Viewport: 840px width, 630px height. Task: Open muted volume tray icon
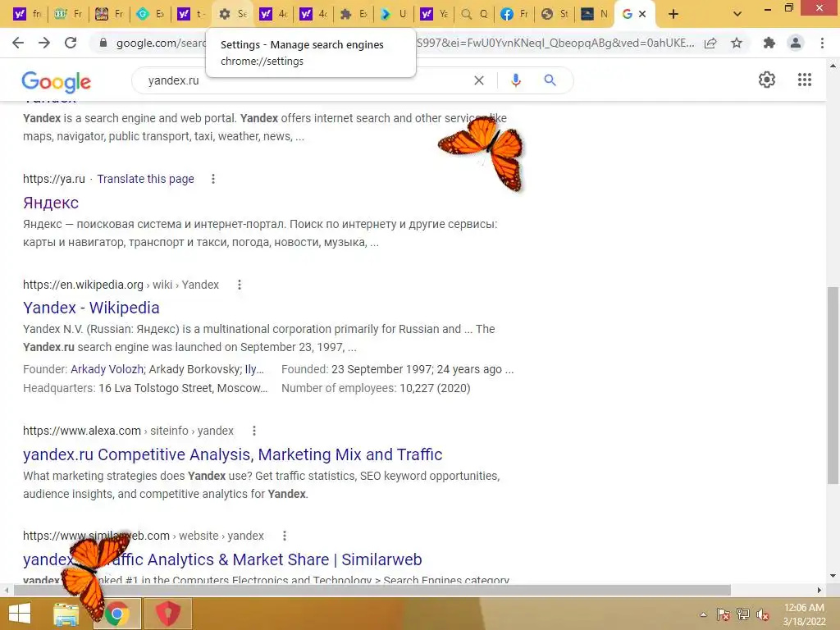(x=763, y=614)
